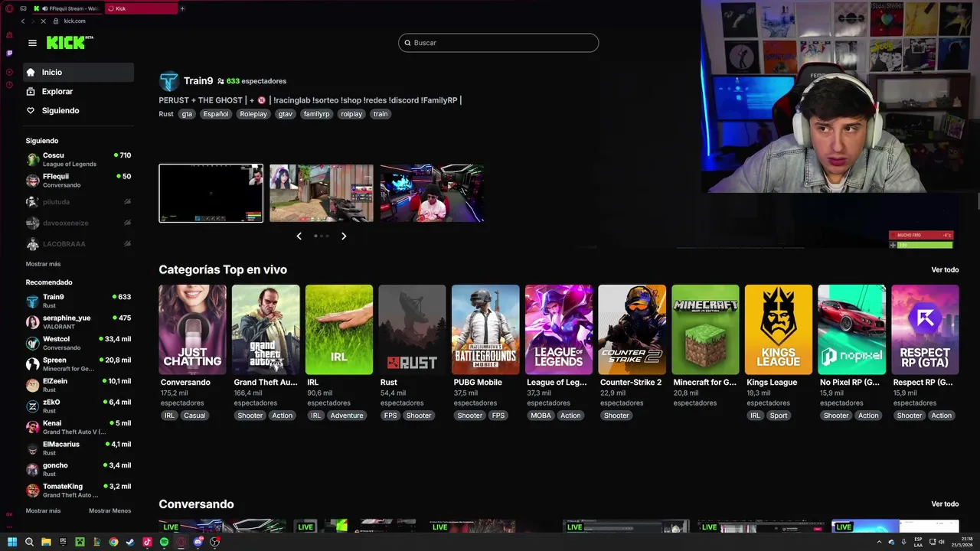Open Kenai in Recomendado list
Image resolution: width=980 pixels, height=551 pixels.
pyautogui.click(x=78, y=427)
